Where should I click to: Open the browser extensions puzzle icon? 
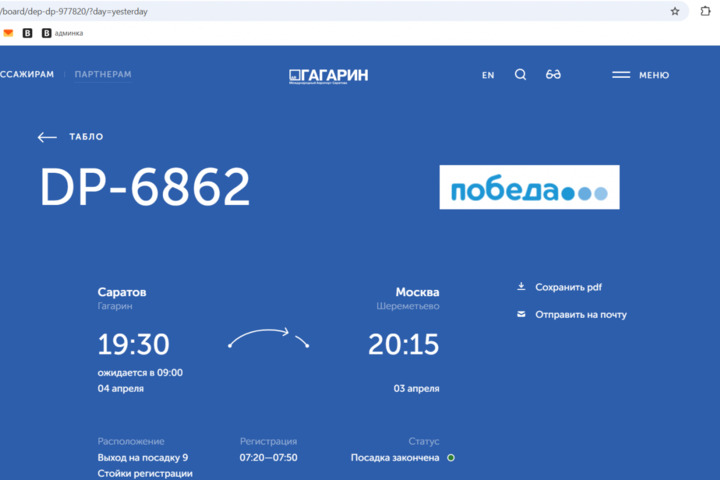pyautogui.click(x=704, y=11)
